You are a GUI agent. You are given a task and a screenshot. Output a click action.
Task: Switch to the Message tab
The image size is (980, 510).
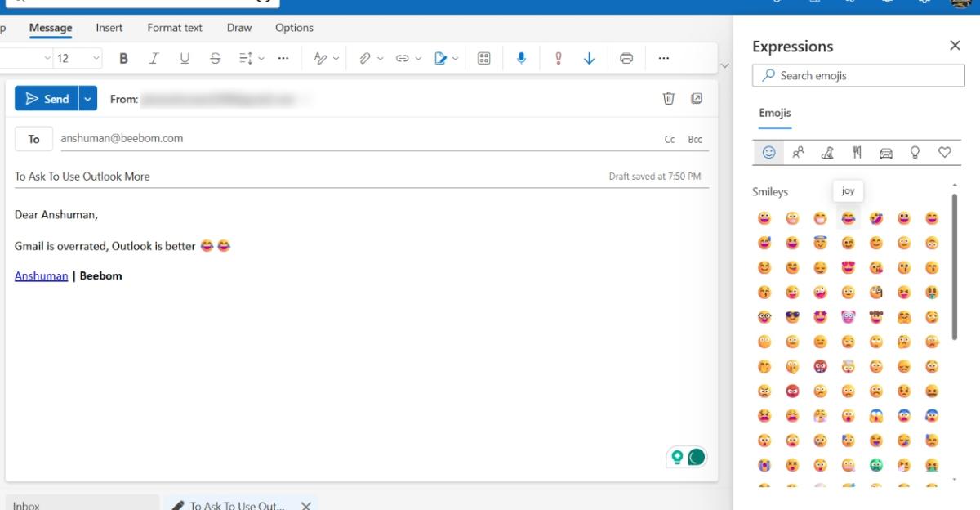[x=51, y=28]
